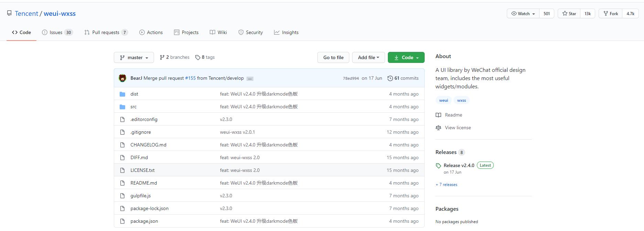Click the Go to file button
Viewport: 644px width, 231px height.
click(x=333, y=57)
